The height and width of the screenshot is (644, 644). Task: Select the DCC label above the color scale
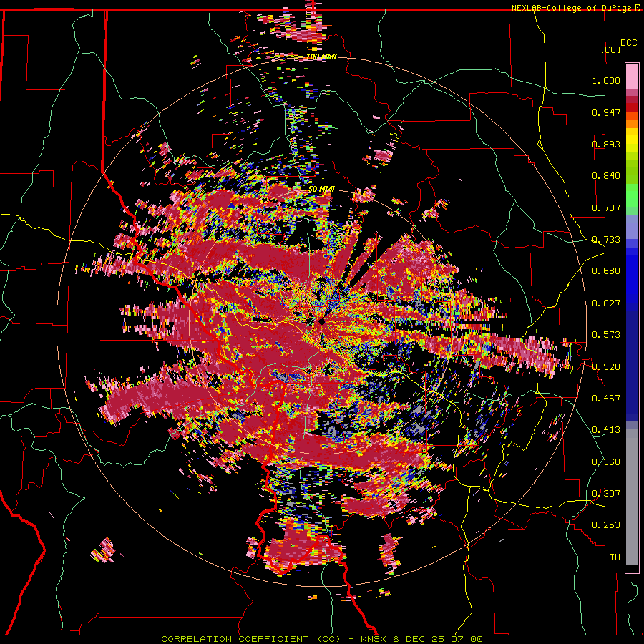coord(628,43)
